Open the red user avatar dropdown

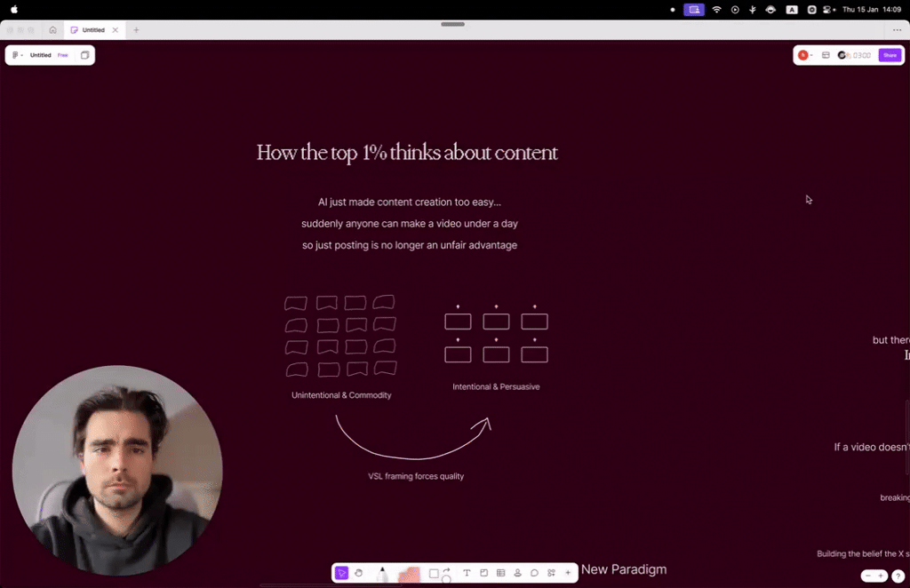pos(805,55)
